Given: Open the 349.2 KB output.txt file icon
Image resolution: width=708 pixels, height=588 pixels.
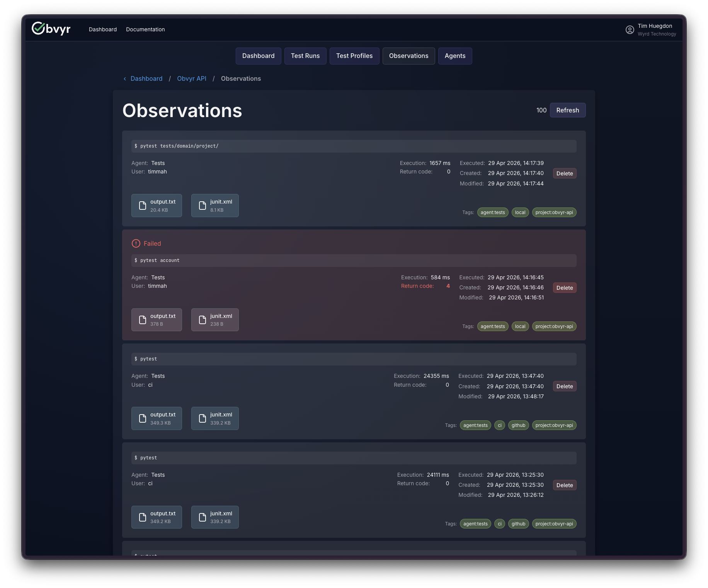Looking at the screenshot, I should 143,517.
